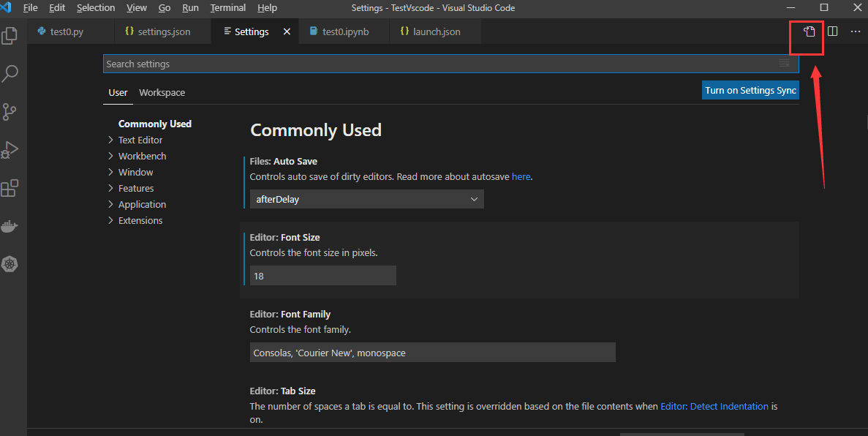Open the View menu
Viewport: 868px width, 436px height.
(x=137, y=8)
